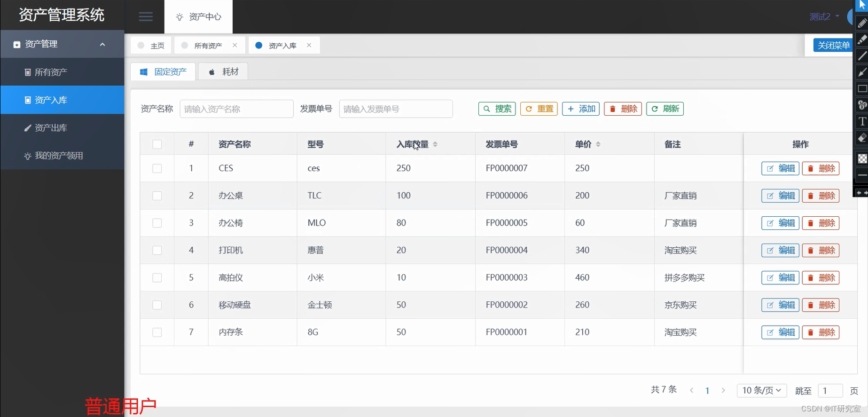Sort by 单价 using sort arrows

tap(598, 144)
